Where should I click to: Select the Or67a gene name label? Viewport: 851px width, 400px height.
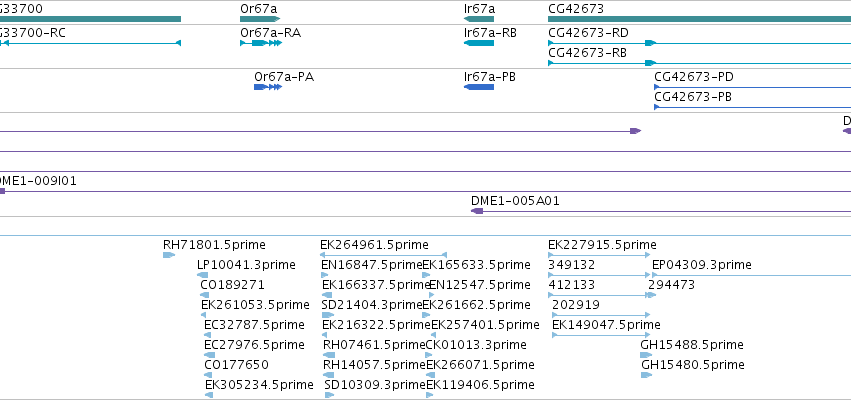(258, 9)
